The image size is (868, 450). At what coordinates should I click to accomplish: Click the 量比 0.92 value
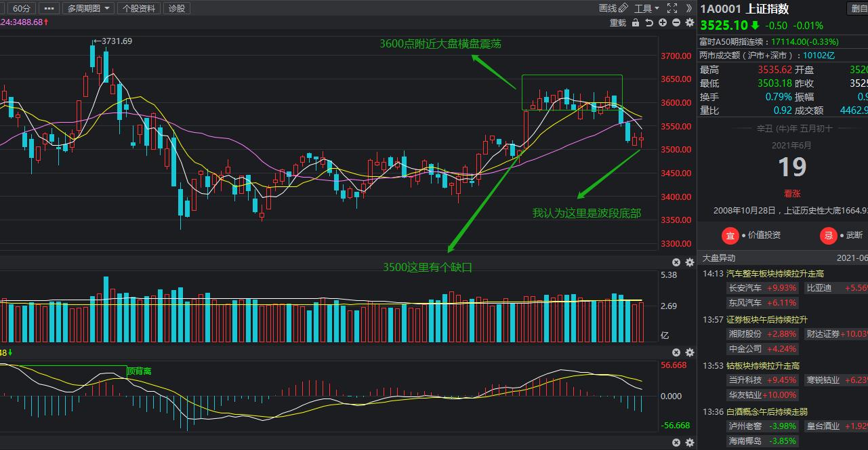coord(783,110)
